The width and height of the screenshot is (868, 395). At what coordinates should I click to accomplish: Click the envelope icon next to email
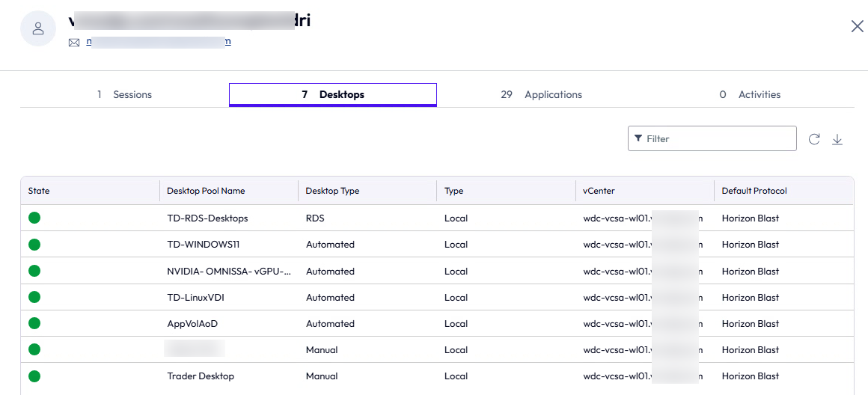pos(74,43)
